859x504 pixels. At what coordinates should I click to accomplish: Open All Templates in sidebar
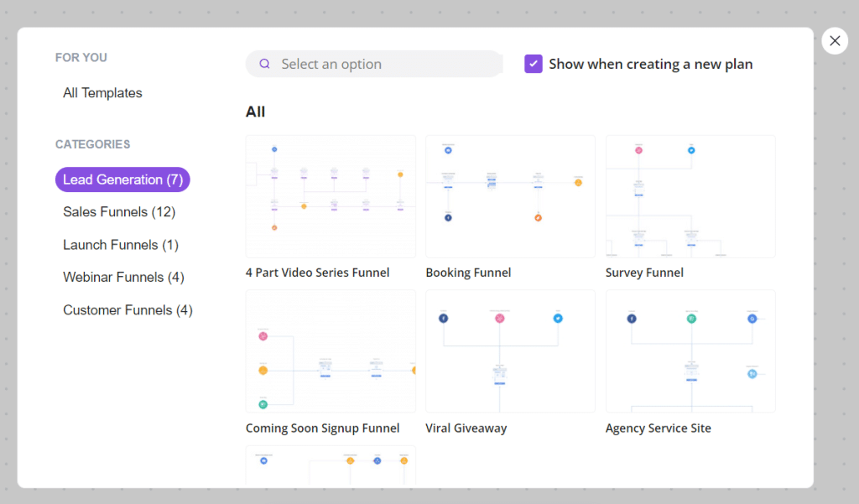pyautogui.click(x=102, y=92)
